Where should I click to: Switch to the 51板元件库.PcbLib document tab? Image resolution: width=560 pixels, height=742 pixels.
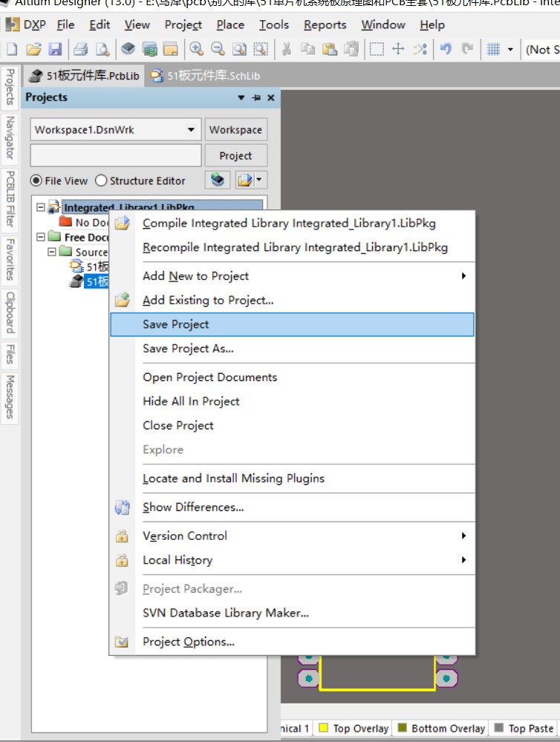[84, 76]
